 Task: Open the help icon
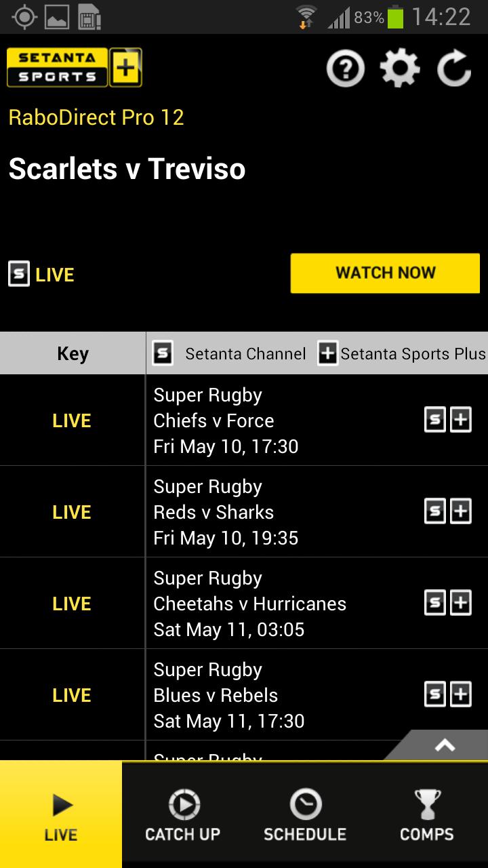pos(345,67)
